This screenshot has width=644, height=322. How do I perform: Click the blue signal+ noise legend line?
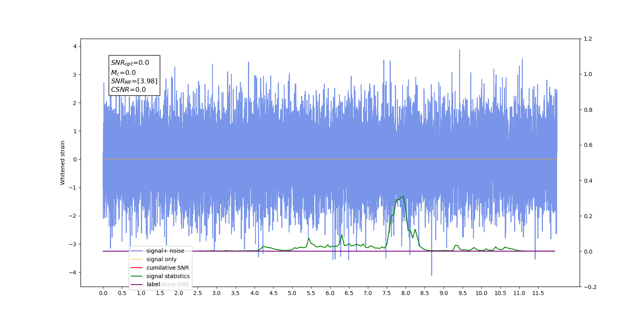pos(137,251)
